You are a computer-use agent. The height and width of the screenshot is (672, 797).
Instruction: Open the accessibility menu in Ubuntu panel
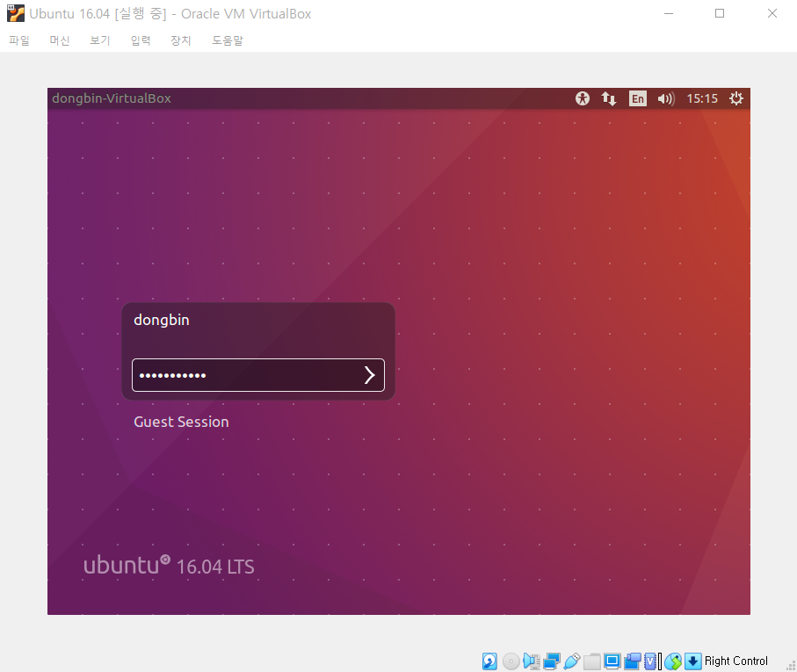point(583,98)
